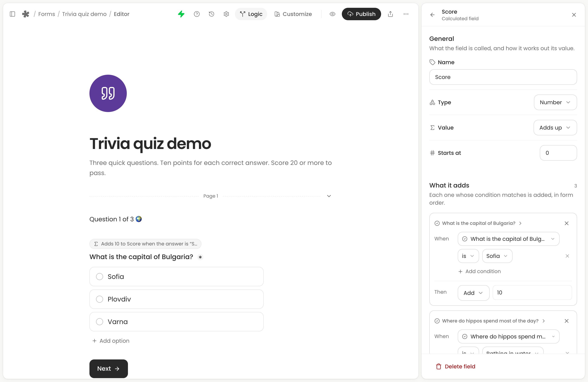Toggle the sidebar panel icon
The image size is (588, 382).
12,14
